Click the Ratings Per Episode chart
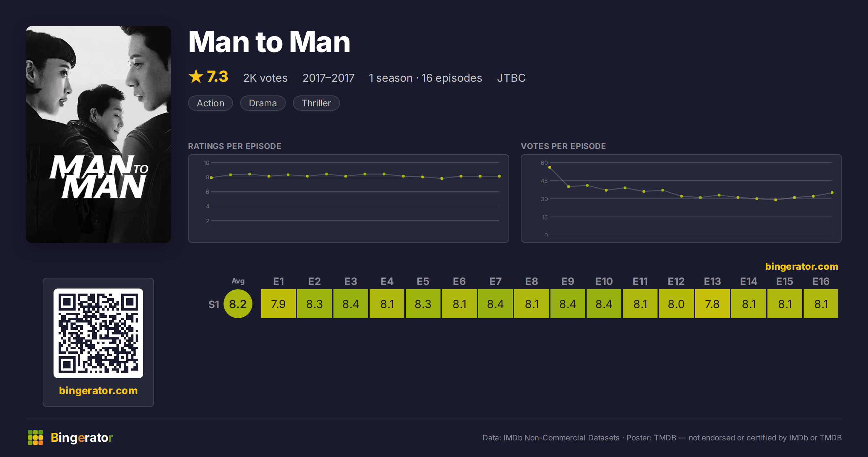 pos(349,198)
